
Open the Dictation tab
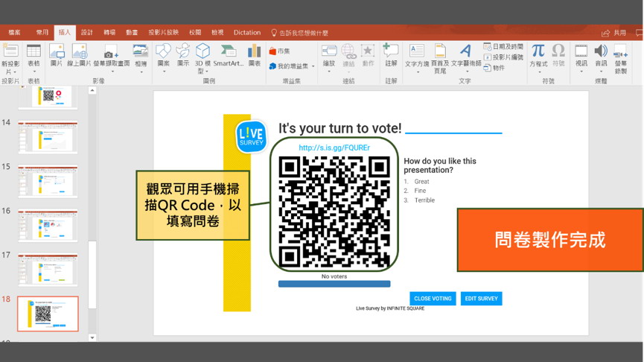click(x=247, y=33)
